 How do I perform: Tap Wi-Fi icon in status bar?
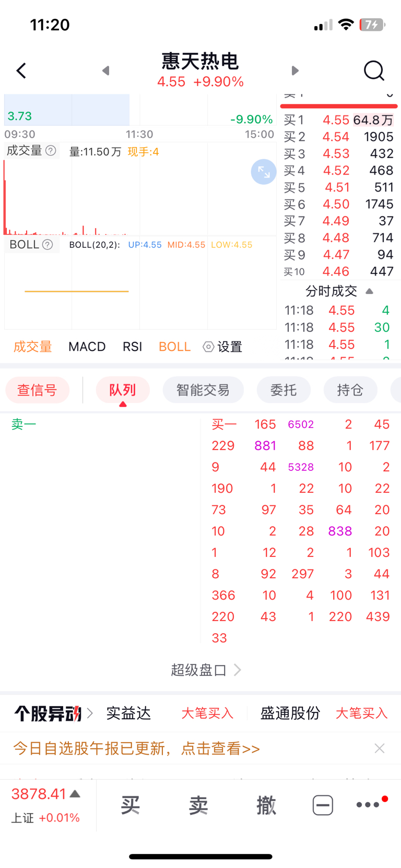[346, 25]
